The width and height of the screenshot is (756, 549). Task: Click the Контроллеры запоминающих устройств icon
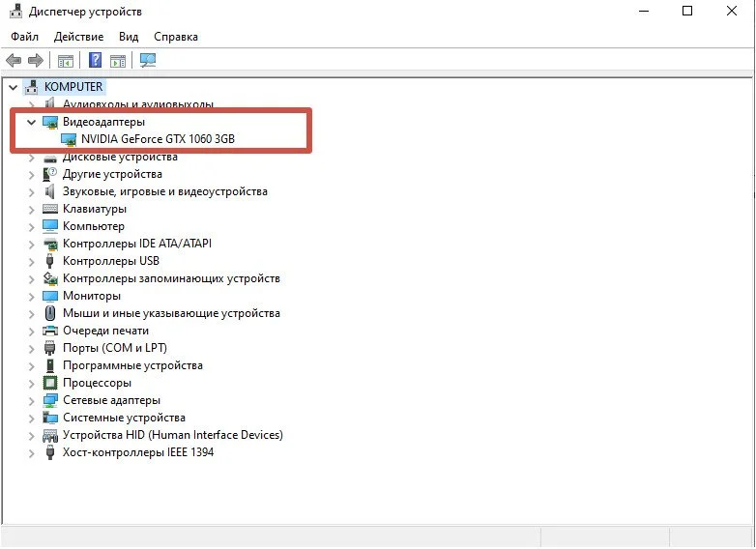pyautogui.click(x=50, y=278)
